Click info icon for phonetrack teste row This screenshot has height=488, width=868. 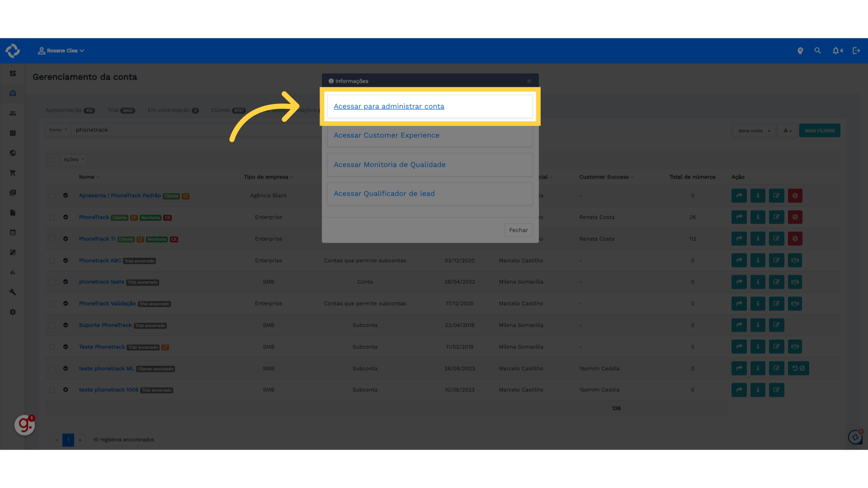point(758,282)
